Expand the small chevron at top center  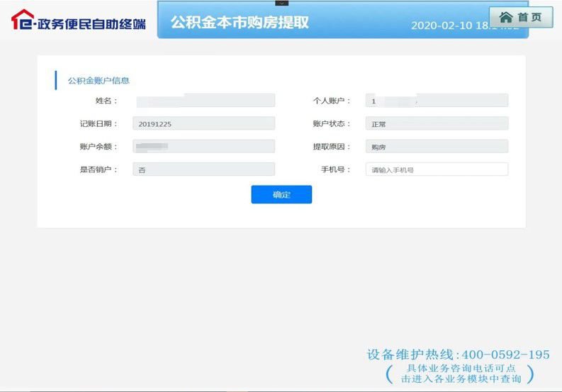[x=281, y=4]
